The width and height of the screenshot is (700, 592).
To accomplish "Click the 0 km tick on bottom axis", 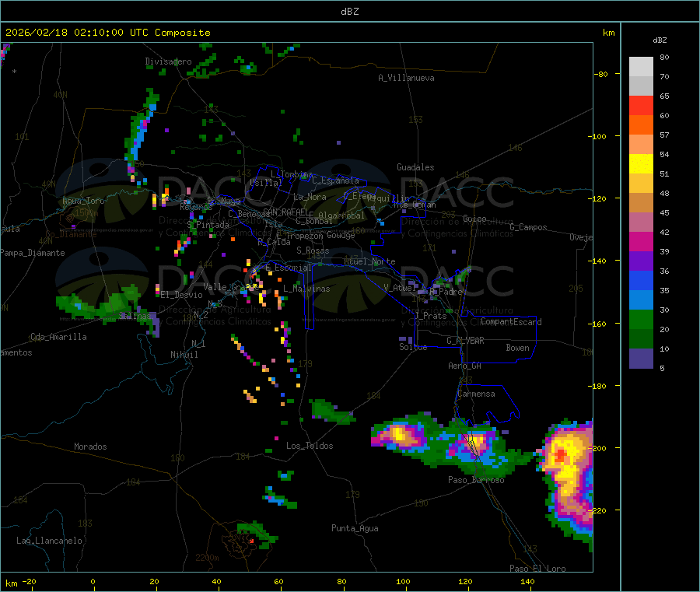I will [93, 581].
